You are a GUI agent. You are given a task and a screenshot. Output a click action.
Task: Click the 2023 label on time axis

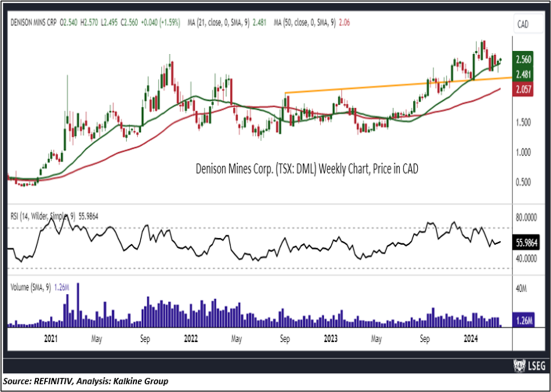tap(331, 339)
